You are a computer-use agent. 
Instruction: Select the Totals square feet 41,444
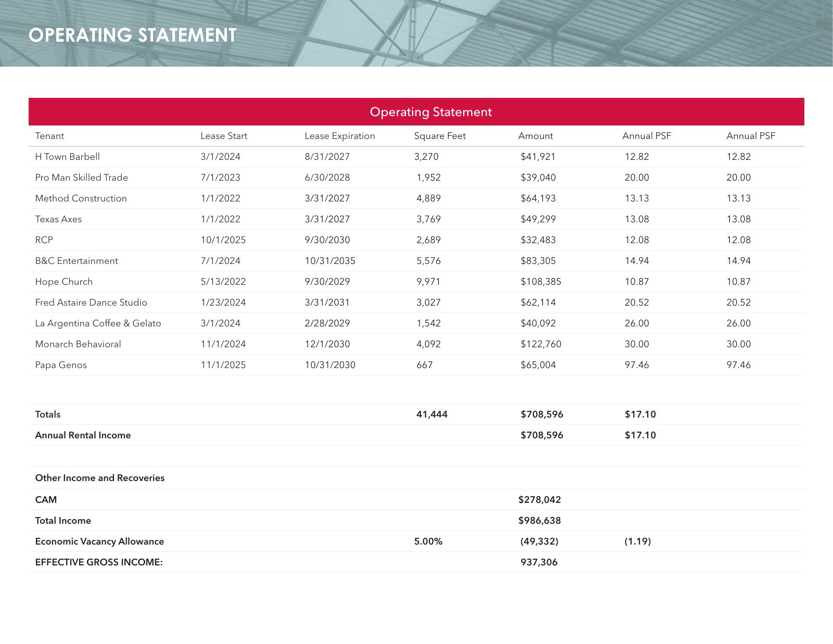pyautogui.click(x=432, y=414)
